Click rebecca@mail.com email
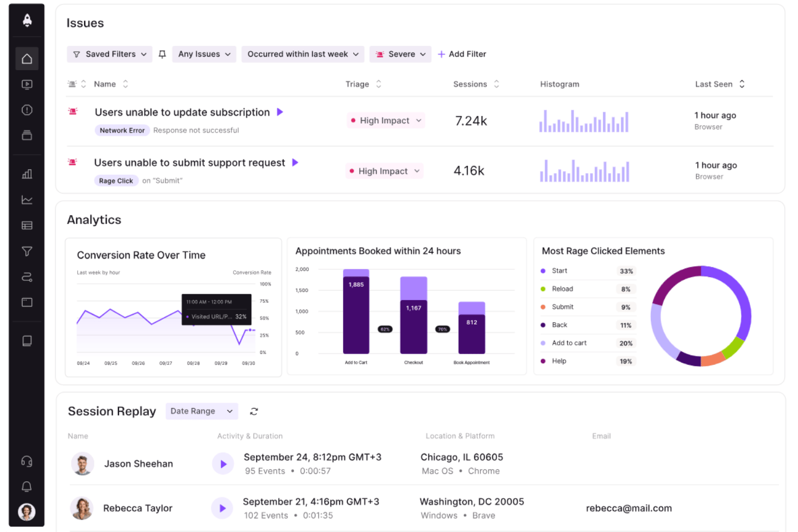 pyautogui.click(x=629, y=508)
